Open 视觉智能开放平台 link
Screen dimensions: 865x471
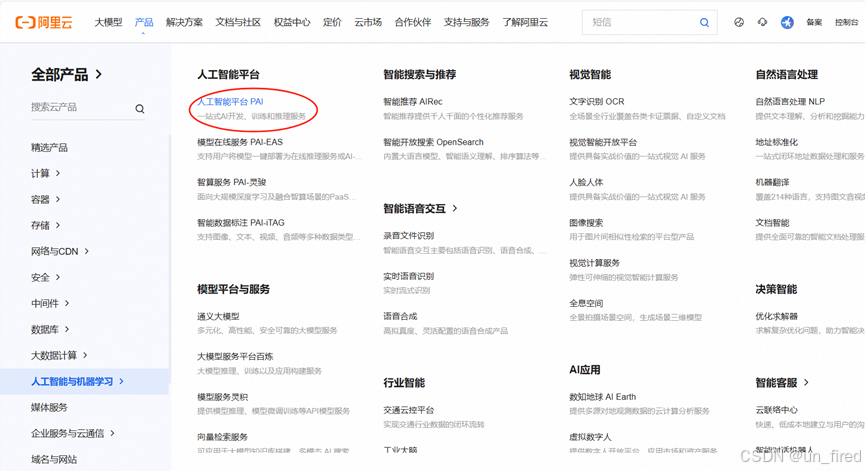603,142
